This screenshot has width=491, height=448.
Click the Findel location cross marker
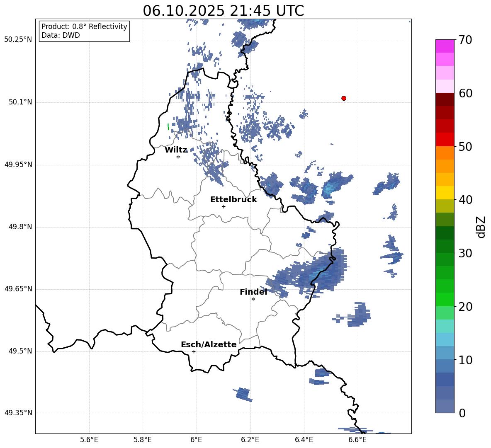tap(253, 299)
